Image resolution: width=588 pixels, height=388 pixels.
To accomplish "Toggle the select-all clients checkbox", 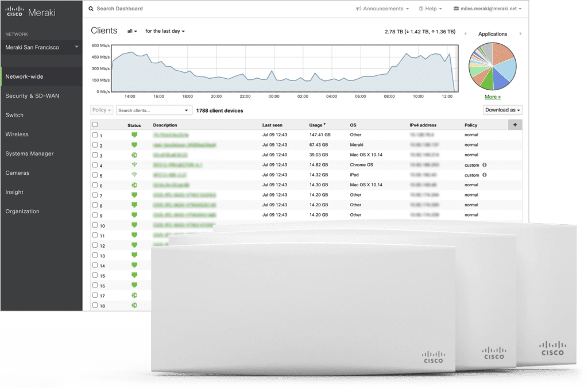I will pyautogui.click(x=95, y=125).
